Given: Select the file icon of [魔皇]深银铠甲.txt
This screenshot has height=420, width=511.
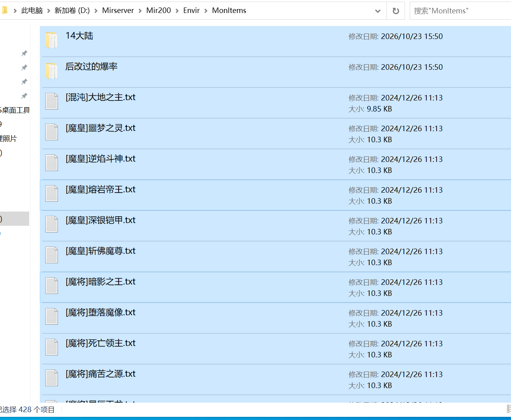Looking at the screenshot, I should pyautogui.click(x=52, y=225).
